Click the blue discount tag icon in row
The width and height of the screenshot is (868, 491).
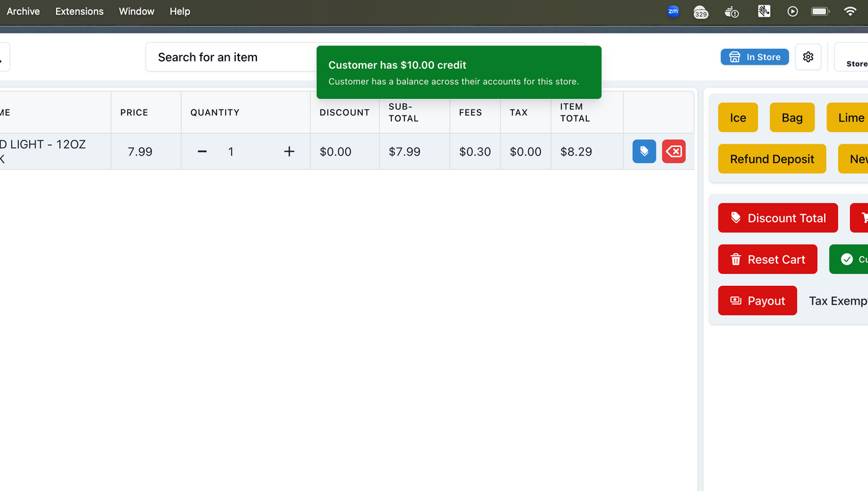[x=644, y=152]
